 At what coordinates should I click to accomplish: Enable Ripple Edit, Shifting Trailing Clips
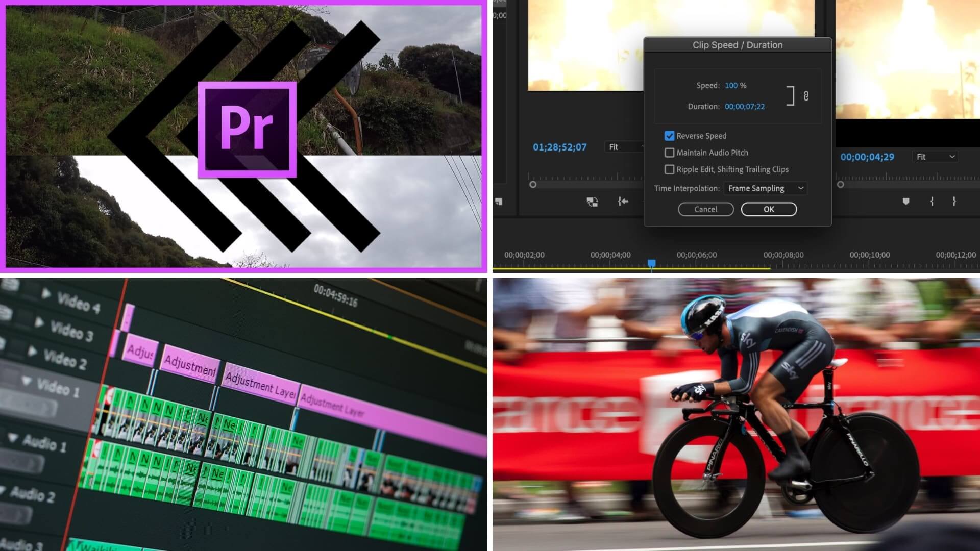click(669, 169)
